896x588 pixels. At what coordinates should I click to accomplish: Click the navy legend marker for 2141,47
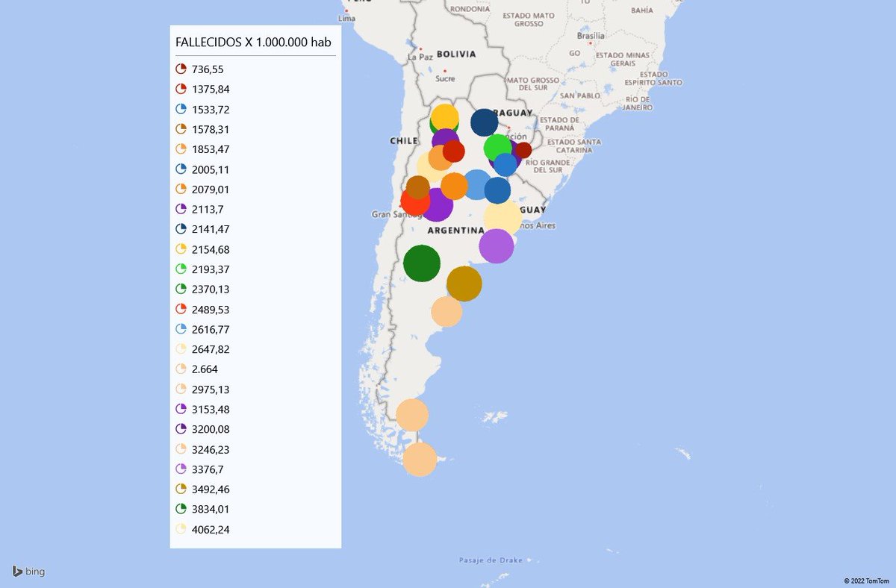coord(181,229)
